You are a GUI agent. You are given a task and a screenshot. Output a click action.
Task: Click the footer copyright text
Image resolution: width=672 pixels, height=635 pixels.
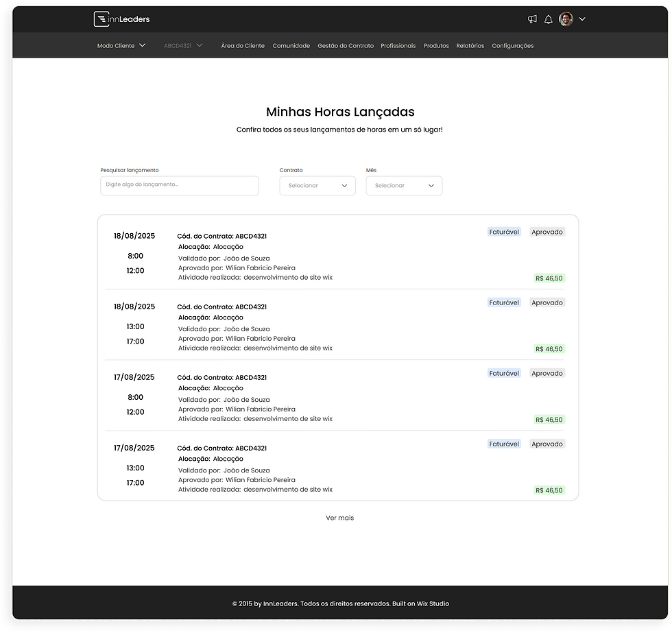341,603
